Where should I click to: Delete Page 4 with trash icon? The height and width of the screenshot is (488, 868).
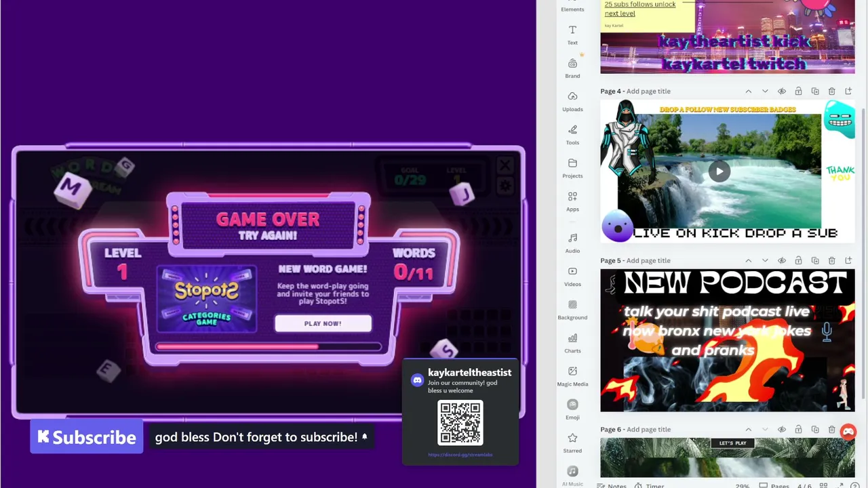[831, 91]
